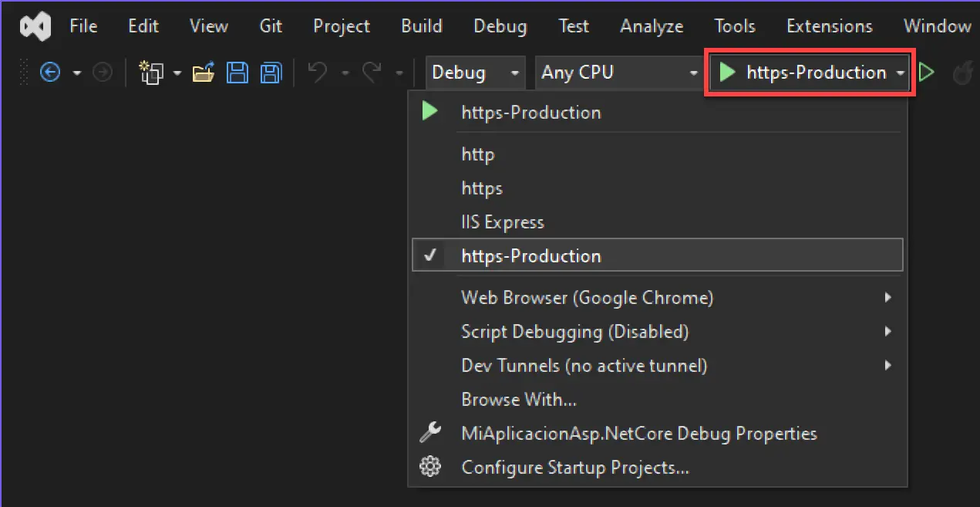Click the Save icon

(237, 72)
